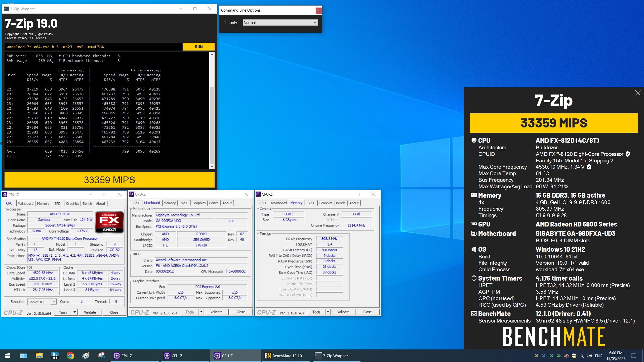Click the verified shield beside CPUID in BenchMate

[x=628, y=154]
